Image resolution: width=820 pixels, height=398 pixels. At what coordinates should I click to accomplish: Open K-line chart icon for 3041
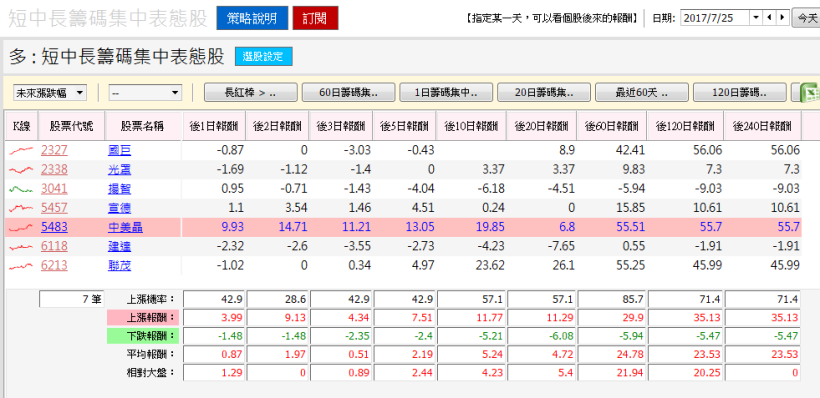tap(21, 189)
